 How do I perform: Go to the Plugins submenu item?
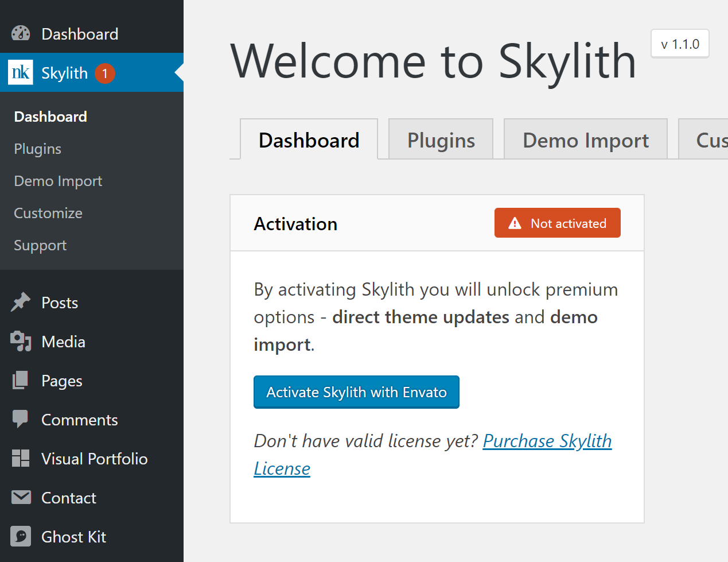37,149
